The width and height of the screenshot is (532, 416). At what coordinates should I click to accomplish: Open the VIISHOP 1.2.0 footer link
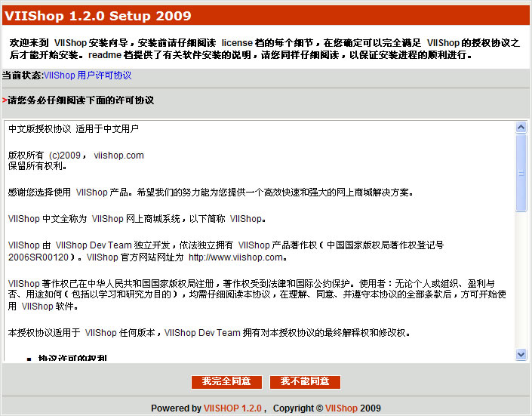tap(232, 408)
